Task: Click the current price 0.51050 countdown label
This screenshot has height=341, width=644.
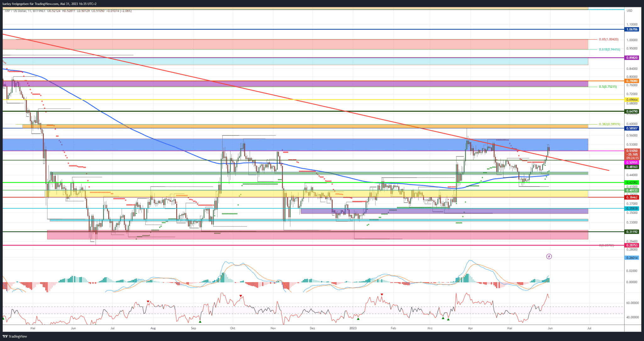Action: pos(632,154)
